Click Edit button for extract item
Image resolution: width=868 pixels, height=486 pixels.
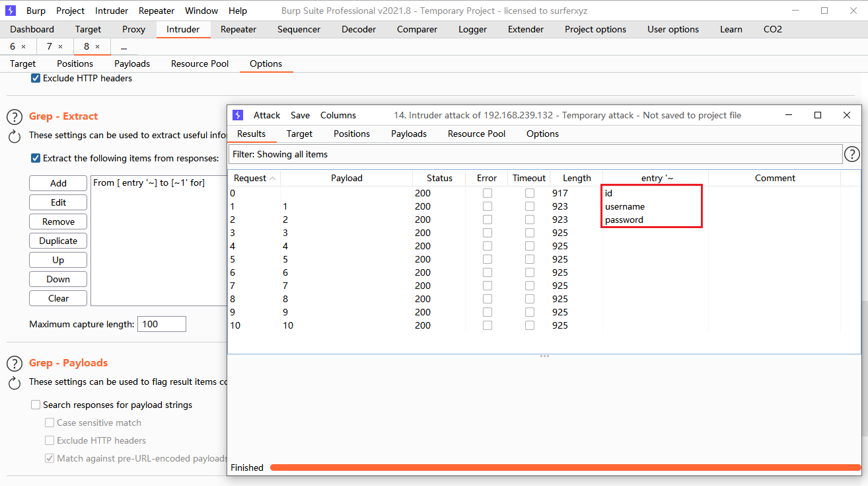pos(58,202)
